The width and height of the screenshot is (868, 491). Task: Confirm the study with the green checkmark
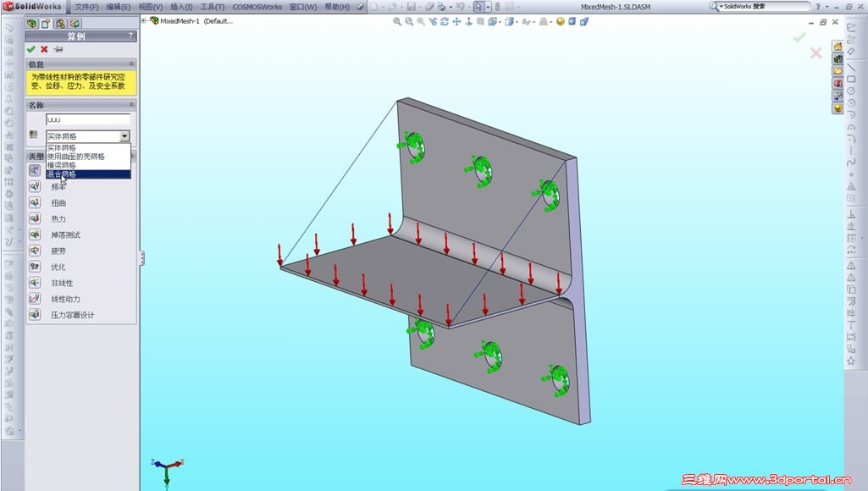coord(31,49)
